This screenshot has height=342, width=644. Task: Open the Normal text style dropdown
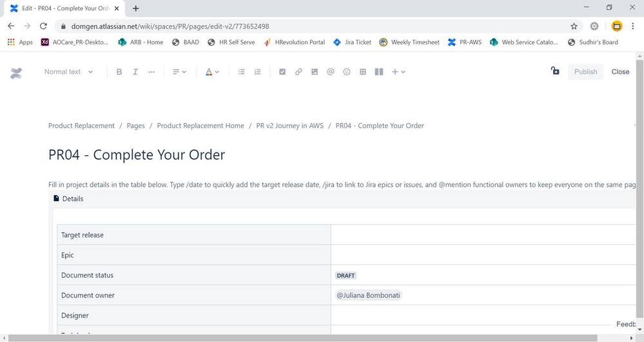coord(68,72)
